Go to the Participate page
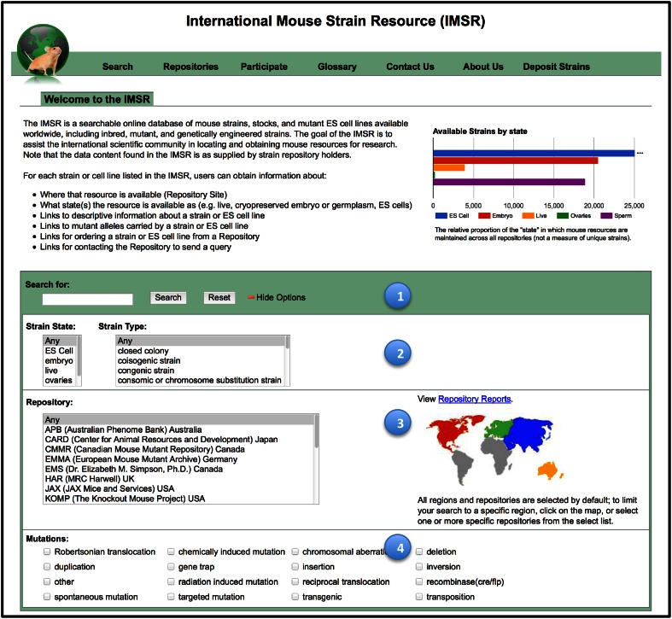 (x=264, y=67)
